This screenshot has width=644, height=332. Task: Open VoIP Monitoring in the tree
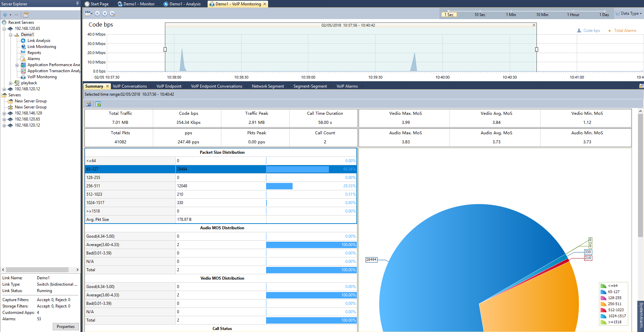[x=42, y=77]
